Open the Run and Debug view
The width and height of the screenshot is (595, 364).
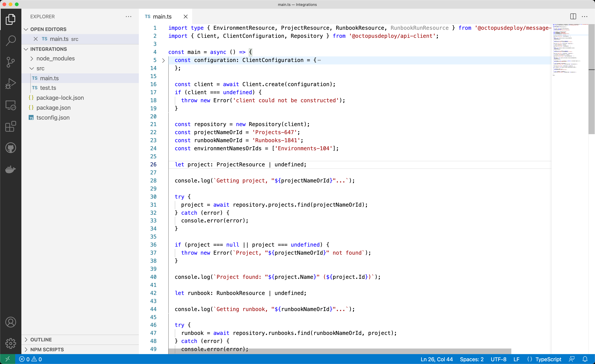click(x=11, y=83)
